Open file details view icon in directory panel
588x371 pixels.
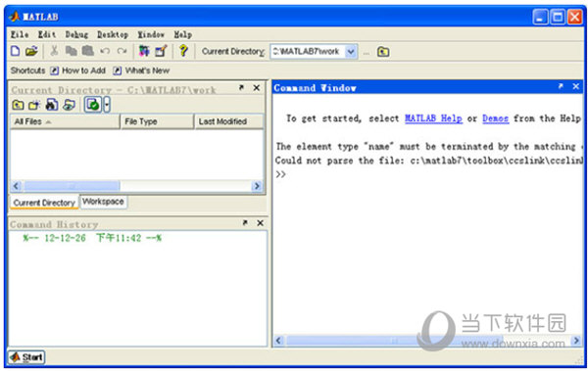pyautogui.click(x=69, y=105)
